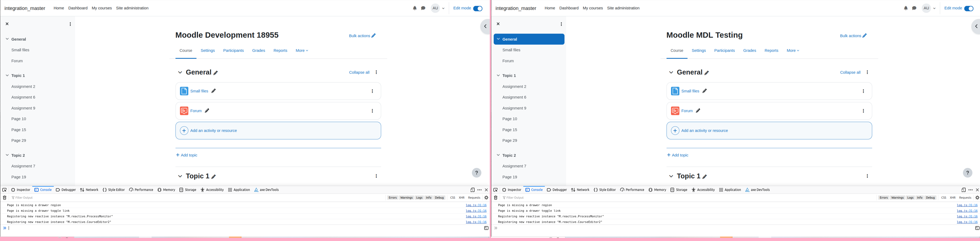Collapse General in left course index
Viewport: 980px width, 241px height.
pyautogui.click(x=7, y=39)
